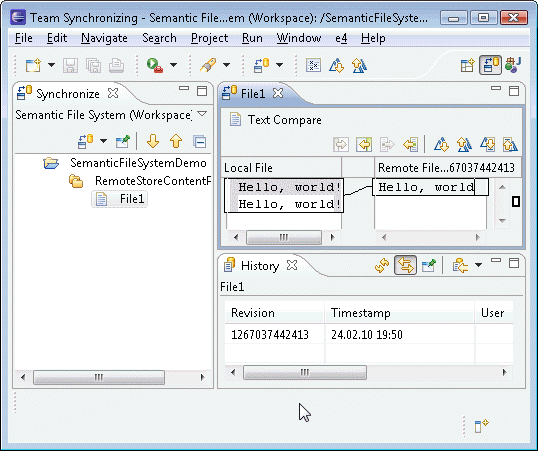This screenshot has width=538, height=451.
Task: Click the Save All toolbar icon
Action: pos(93,65)
